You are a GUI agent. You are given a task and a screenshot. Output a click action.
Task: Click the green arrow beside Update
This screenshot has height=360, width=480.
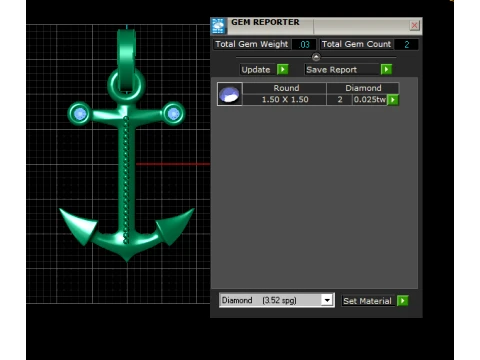point(283,70)
